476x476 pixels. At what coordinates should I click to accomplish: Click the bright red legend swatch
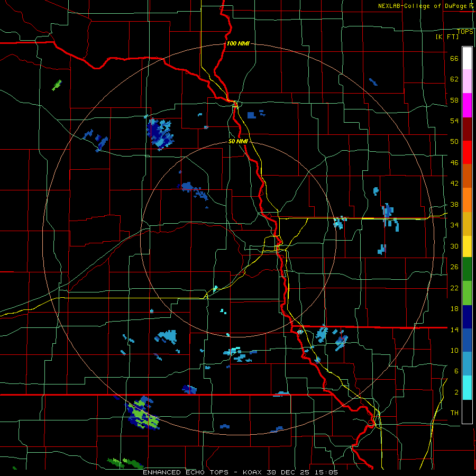pos(467,152)
